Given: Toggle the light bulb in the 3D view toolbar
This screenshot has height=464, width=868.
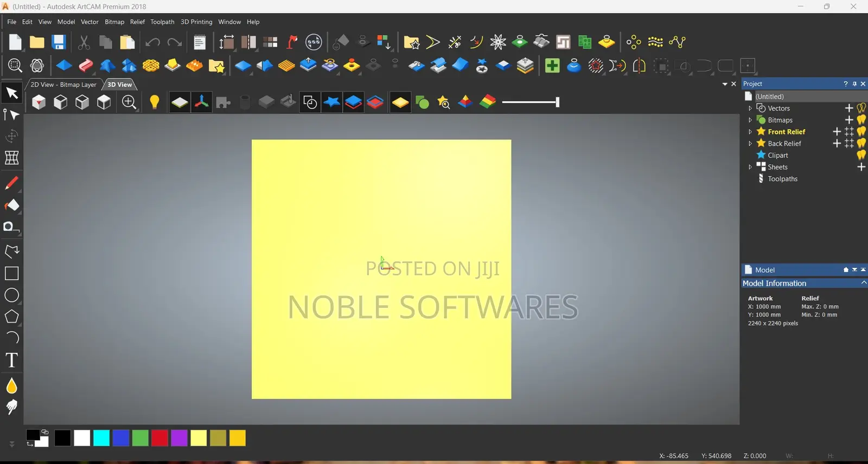Looking at the screenshot, I should coord(155,102).
